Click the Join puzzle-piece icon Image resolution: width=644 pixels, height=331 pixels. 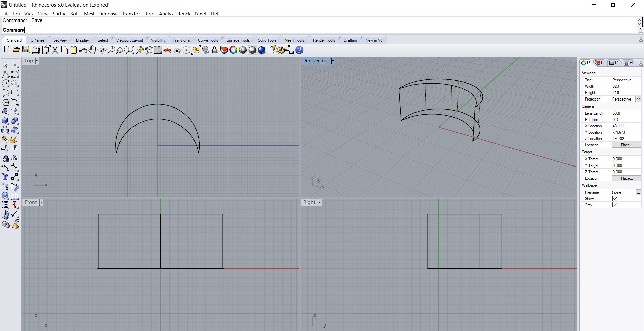pos(5,139)
